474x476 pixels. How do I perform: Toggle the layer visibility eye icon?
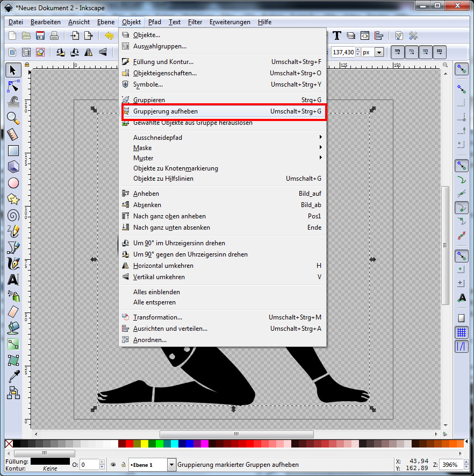click(113, 465)
